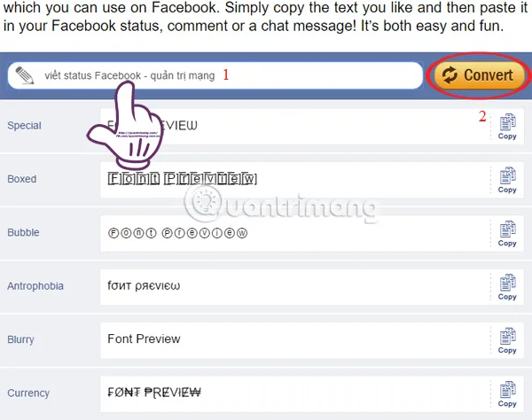Copy the Special style text
The image size is (532, 420).
click(x=507, y=127)
